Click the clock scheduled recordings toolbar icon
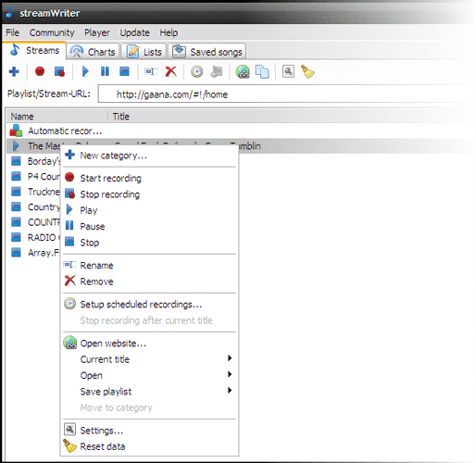Image resolution: width=476 pixels, height=463 pixels. 196,71
